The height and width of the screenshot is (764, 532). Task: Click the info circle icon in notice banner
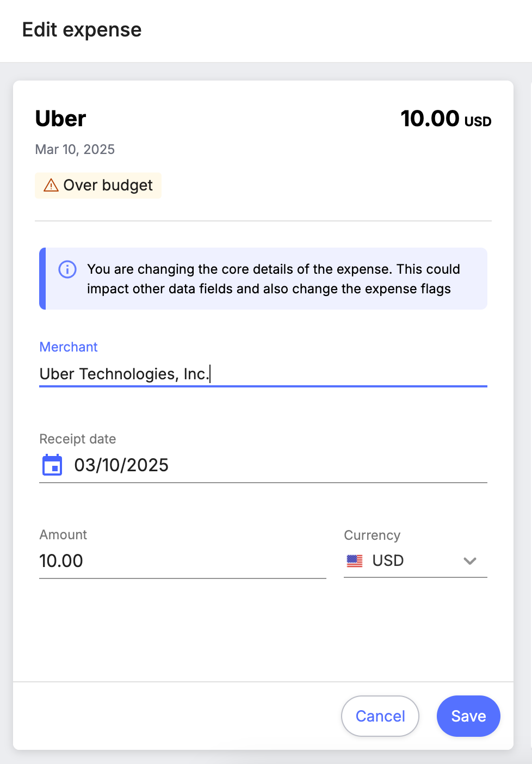pos(67,269)
